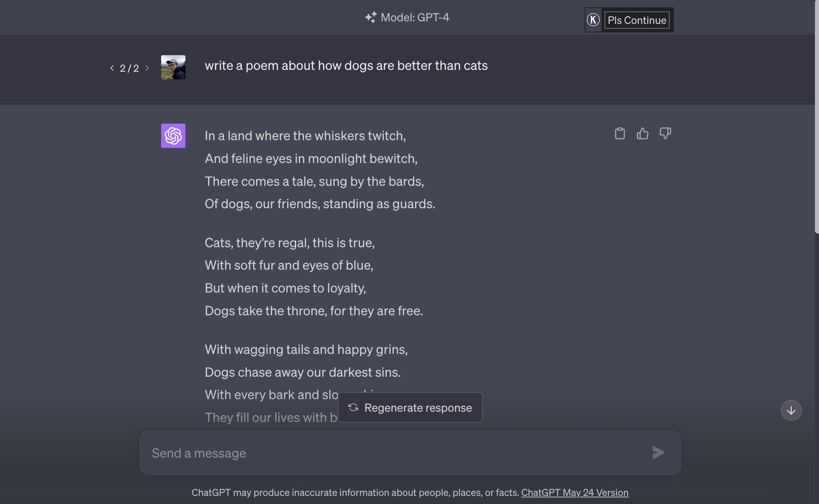Viewport: 819px width, 504px height.
Task: Click the send message arrow icon
Action: click(658, 452)
